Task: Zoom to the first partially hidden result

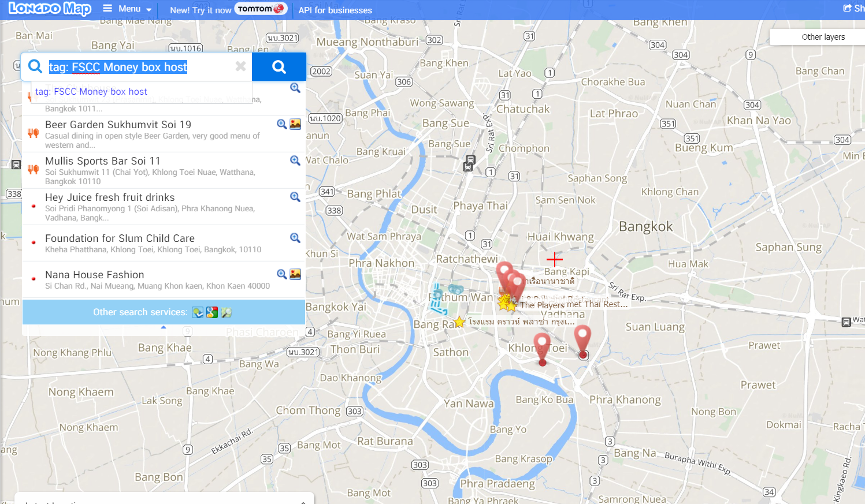Action: 295,88
